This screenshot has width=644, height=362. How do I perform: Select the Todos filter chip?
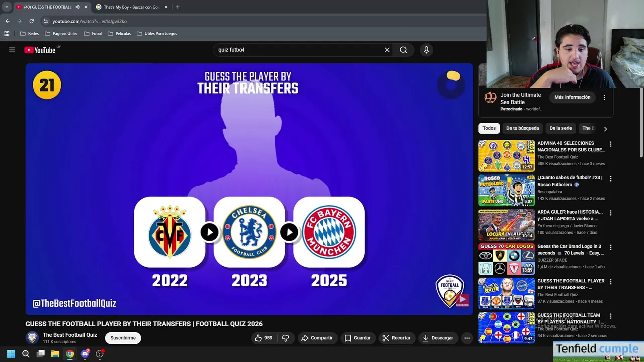point(489,128)
